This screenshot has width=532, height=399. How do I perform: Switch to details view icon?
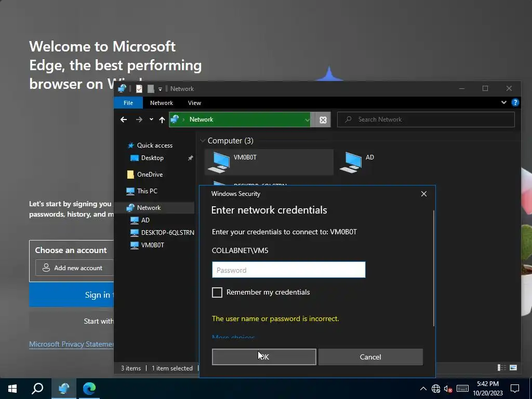502,367
